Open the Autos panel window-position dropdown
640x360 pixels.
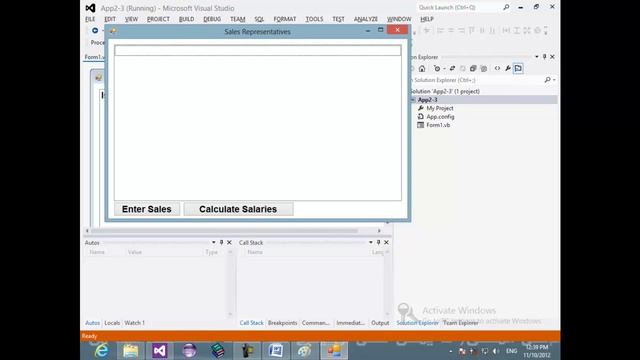pos(213,242)
